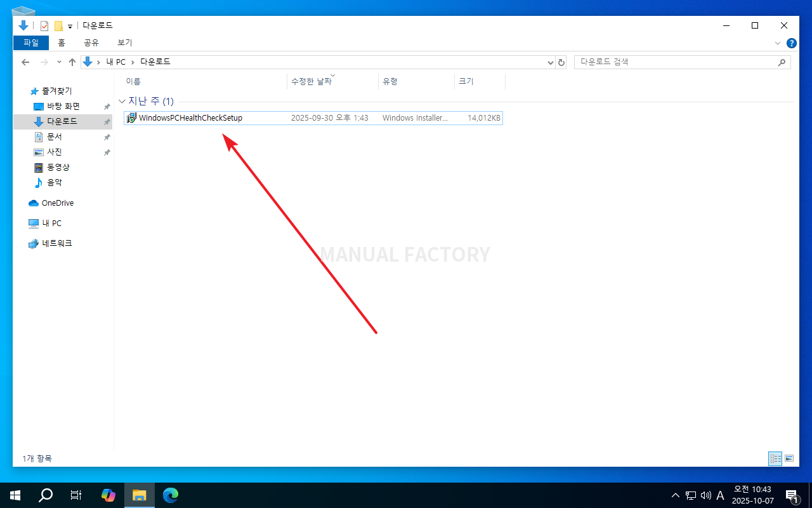Switch to large icons view button
The image size is (812, 508).
[x=789, y=458]
